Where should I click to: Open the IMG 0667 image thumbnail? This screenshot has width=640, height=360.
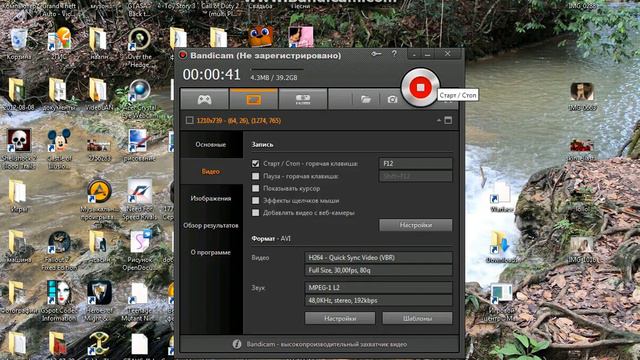pyautogui.click(x=582, y=96)
